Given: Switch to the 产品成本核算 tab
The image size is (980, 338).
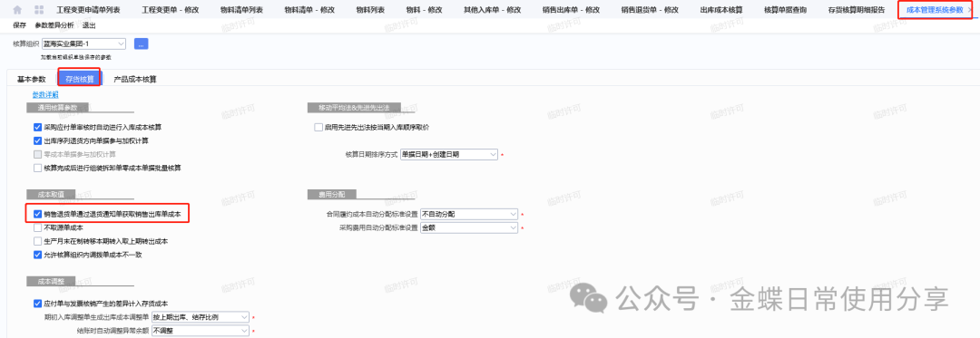Looking at the screenshot, I should (x=135, y=79).
